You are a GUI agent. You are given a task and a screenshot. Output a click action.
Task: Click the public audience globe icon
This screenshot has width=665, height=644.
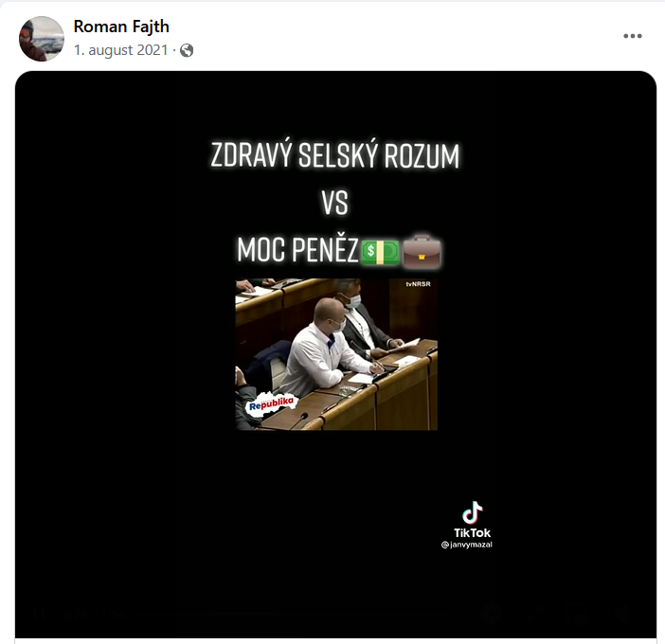pos(187,50)
